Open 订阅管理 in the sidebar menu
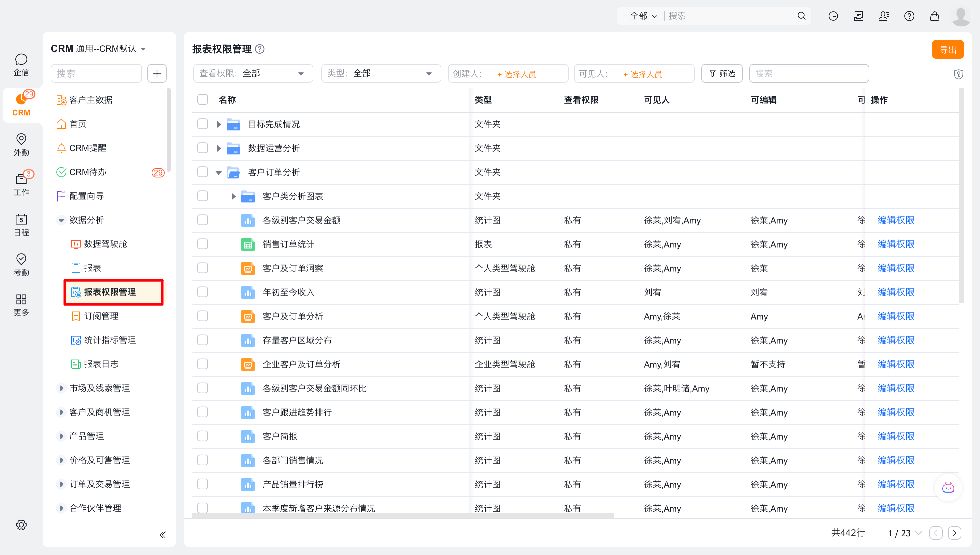Viewport: 980px width, 555px height. click(x=101, y=316)
